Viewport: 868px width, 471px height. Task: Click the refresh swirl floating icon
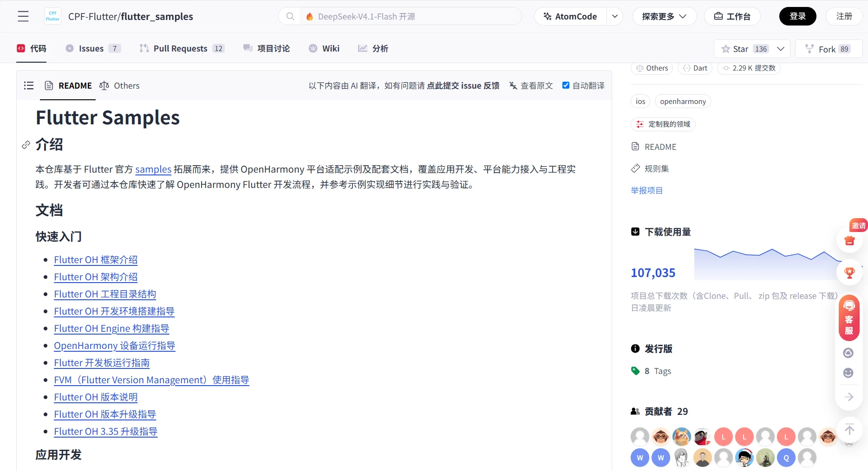[848, 353]
